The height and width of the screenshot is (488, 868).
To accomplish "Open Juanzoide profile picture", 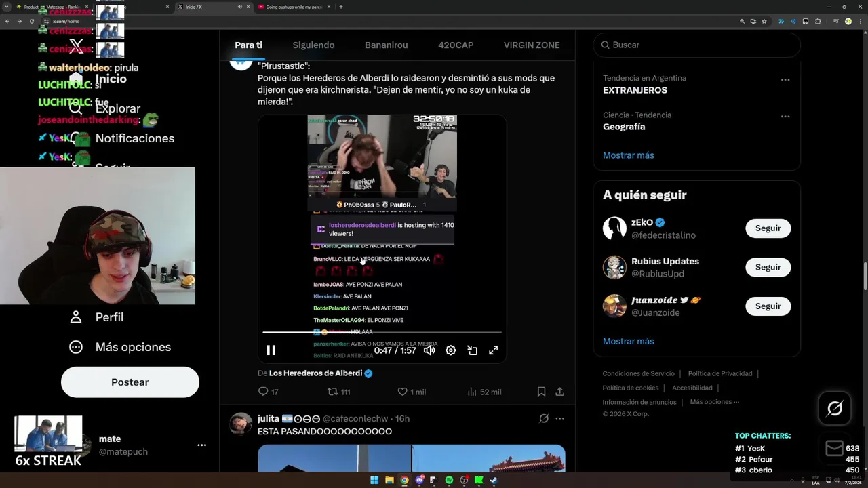I will point(614,306).
